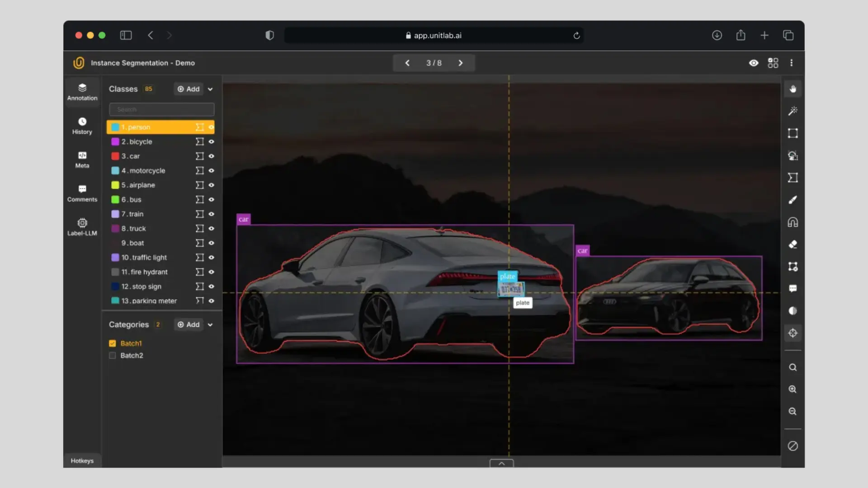Select the bounding box tool
The height and width of the screenshot is (488, 868).
[x=793, y=133]
